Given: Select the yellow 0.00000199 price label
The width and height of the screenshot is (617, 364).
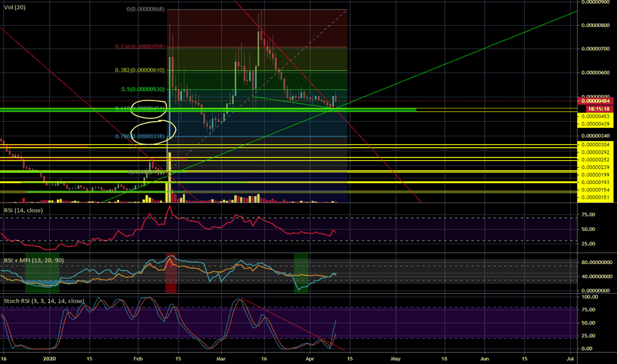Looking at the screenshot, I should point(595,175).
